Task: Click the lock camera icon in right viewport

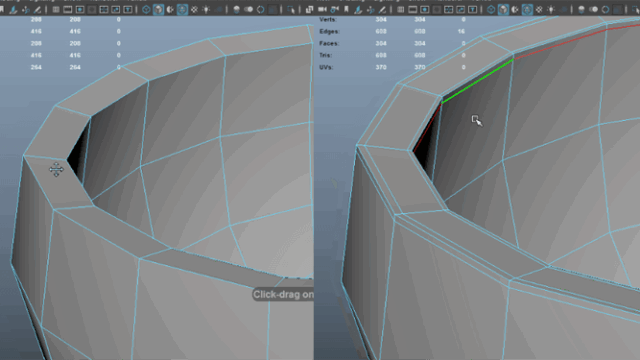Action: (x=335, y=9)
